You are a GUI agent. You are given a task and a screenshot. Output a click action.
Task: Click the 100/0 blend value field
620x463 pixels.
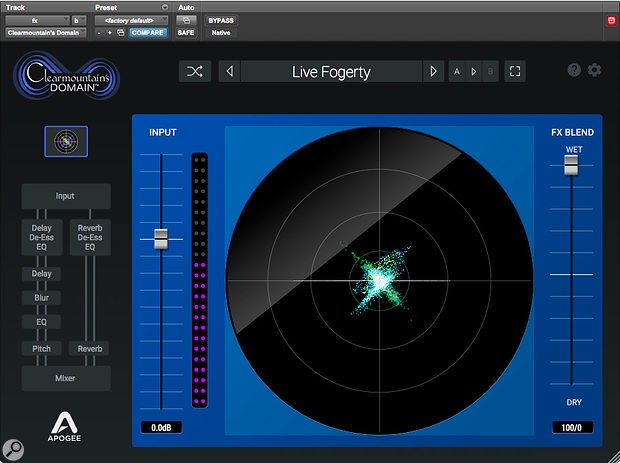pos(572,427)
